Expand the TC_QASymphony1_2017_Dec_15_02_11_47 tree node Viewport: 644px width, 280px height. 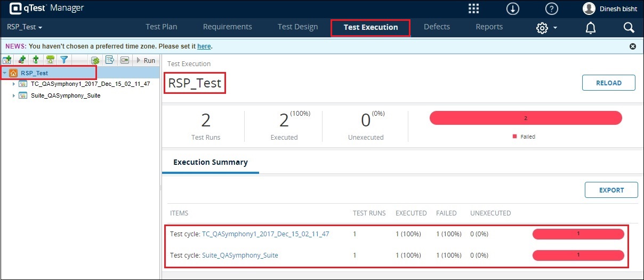[x=14, y=84]
